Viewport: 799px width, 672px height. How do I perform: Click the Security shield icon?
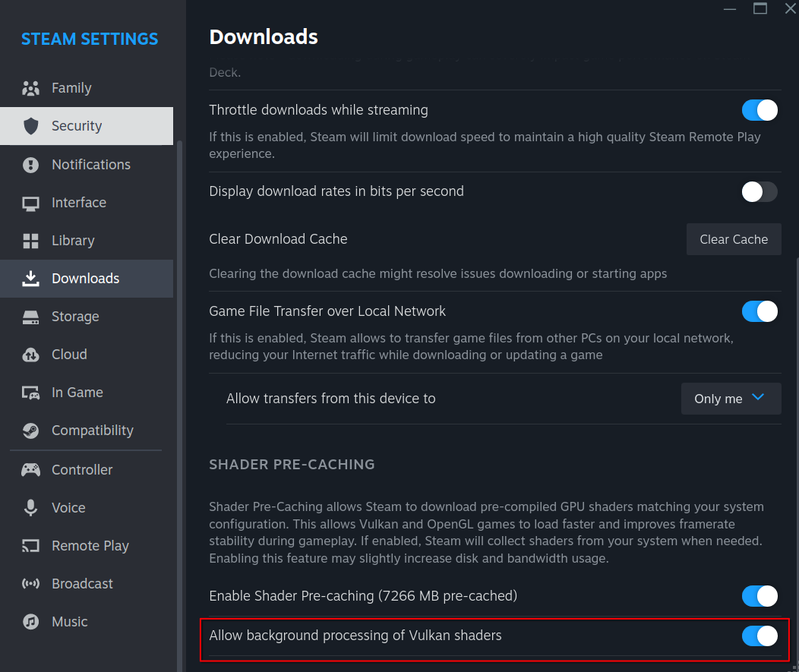(30, 126)
